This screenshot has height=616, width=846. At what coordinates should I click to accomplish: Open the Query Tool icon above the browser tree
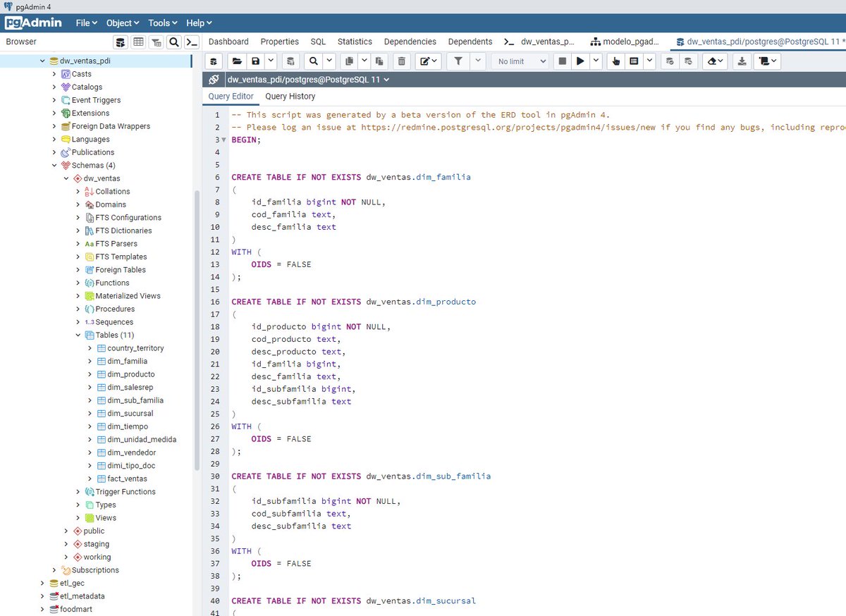coord(121,42)
